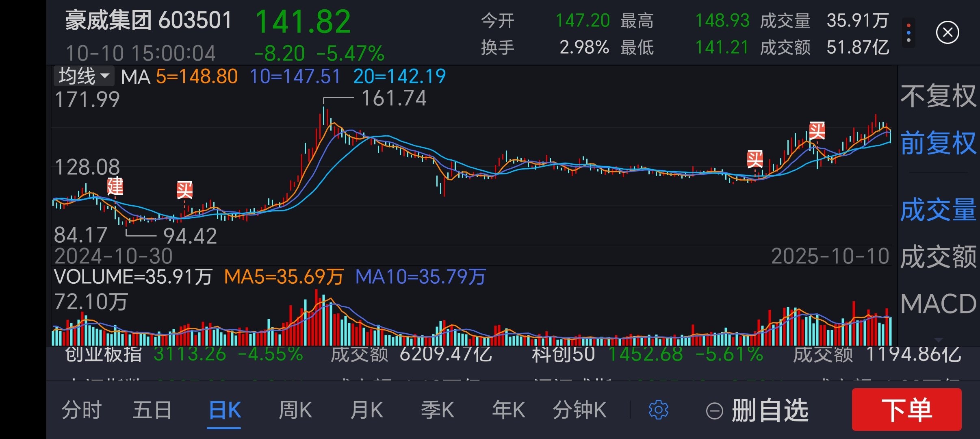980x439 pixels.
Task: Tap the rightmost 买 marker on chart
Action: pyautogui.click(x=817, y=131)
